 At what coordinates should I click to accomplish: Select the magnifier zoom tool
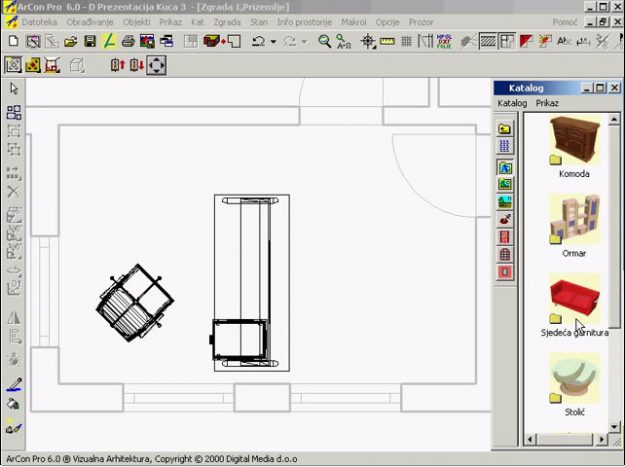click(324, 41)
